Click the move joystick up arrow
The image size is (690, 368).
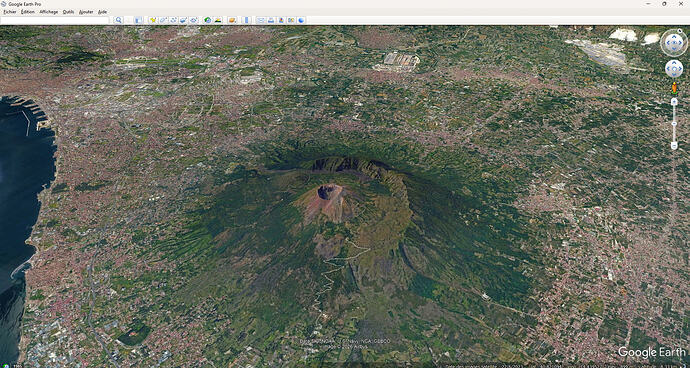tap(674, 63)
